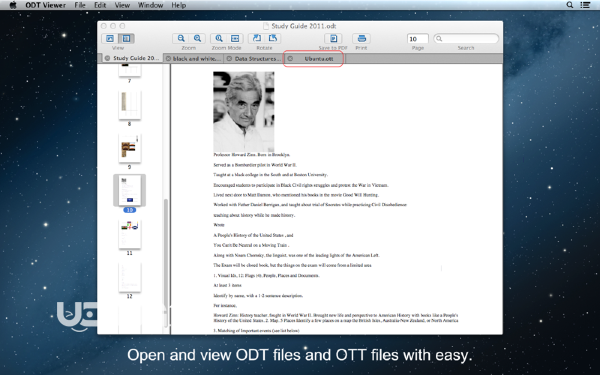Screen dimensions: 600x375
Task: Select page 12 thumbnail
Action: [x=129, y=277]
